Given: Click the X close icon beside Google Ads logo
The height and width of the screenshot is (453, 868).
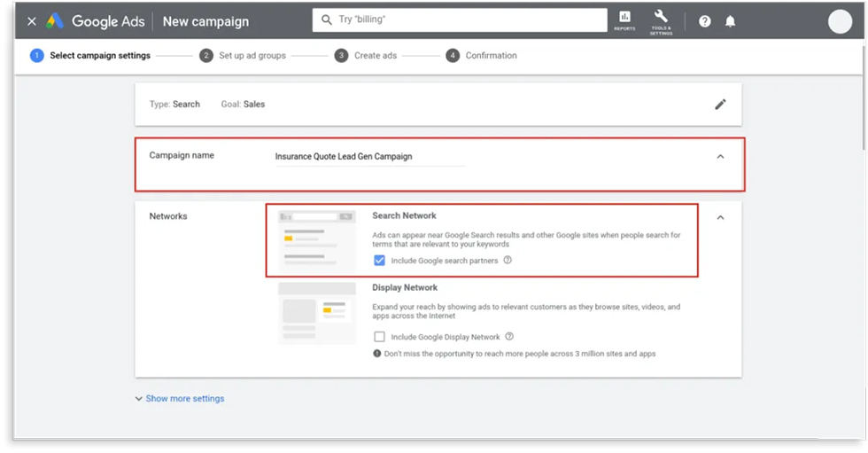Looking at the screenshot, I should (32, 21).
